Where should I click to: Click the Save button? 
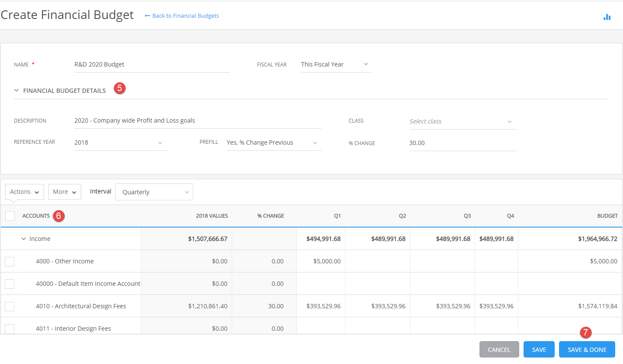click(x=539, y=350)
